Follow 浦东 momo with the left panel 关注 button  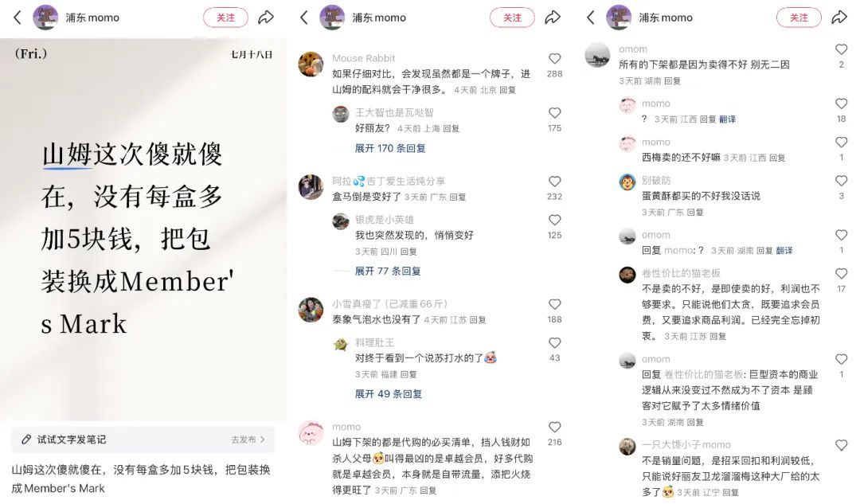point(225,18)
